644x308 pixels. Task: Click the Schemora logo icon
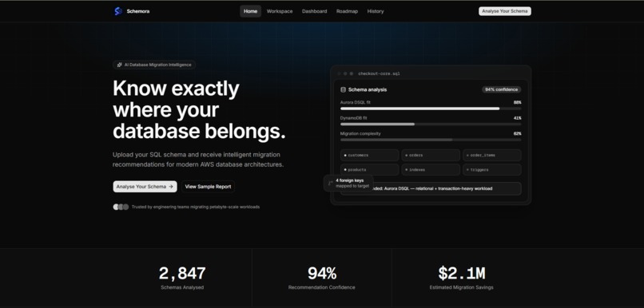[x=118, y=11]
